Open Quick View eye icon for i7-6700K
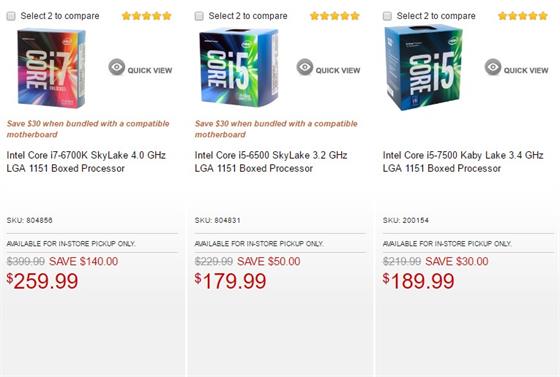The height and width of the screenshot is (377, 560). click(117, 67)
